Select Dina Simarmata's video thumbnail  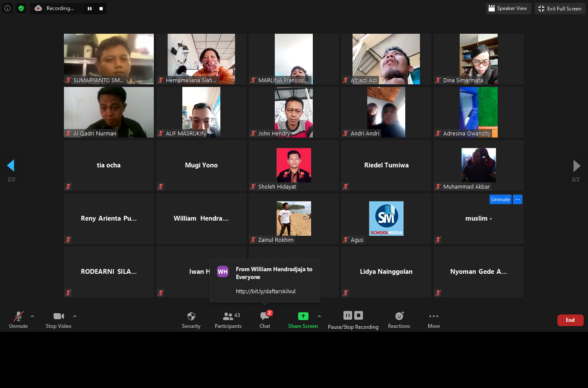[478, 58]
